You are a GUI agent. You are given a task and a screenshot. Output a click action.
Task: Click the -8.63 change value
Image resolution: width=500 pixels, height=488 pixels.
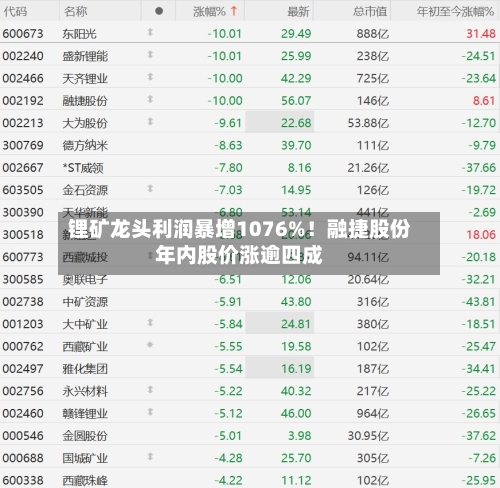pyautogui.click(x=228, y=145)
